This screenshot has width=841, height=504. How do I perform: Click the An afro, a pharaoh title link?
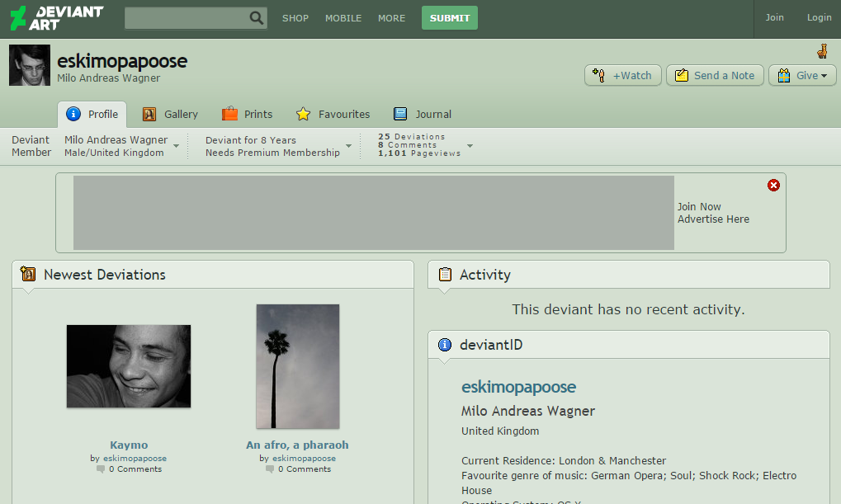point(297,445)
